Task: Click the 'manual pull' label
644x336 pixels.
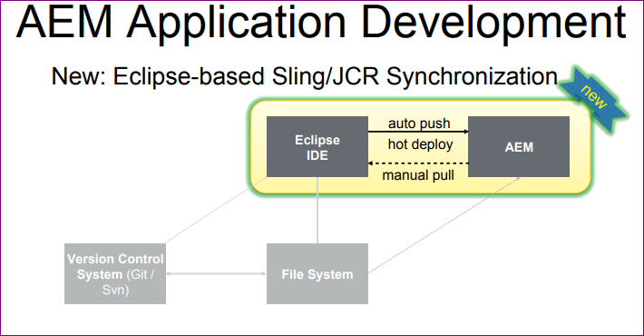Action: (418, 175)
